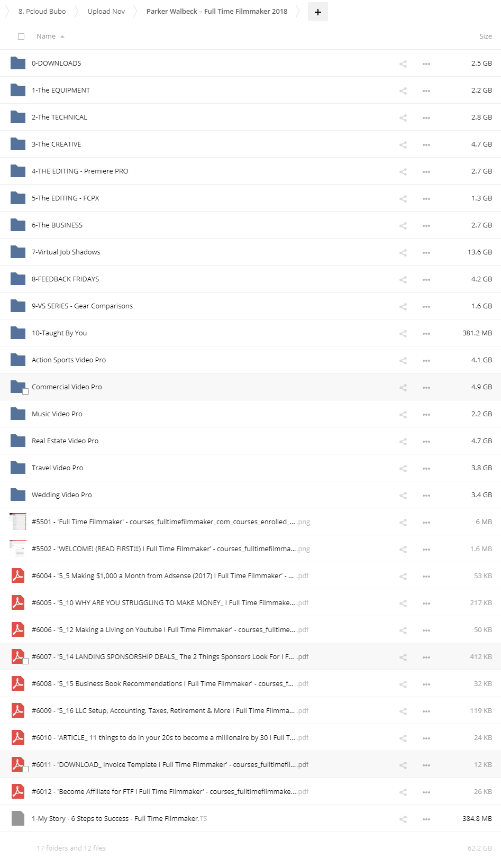Open #6008 Business Book Recommendations pdf
The height and width of the screenshot is (868, 501).
[170, 683]
